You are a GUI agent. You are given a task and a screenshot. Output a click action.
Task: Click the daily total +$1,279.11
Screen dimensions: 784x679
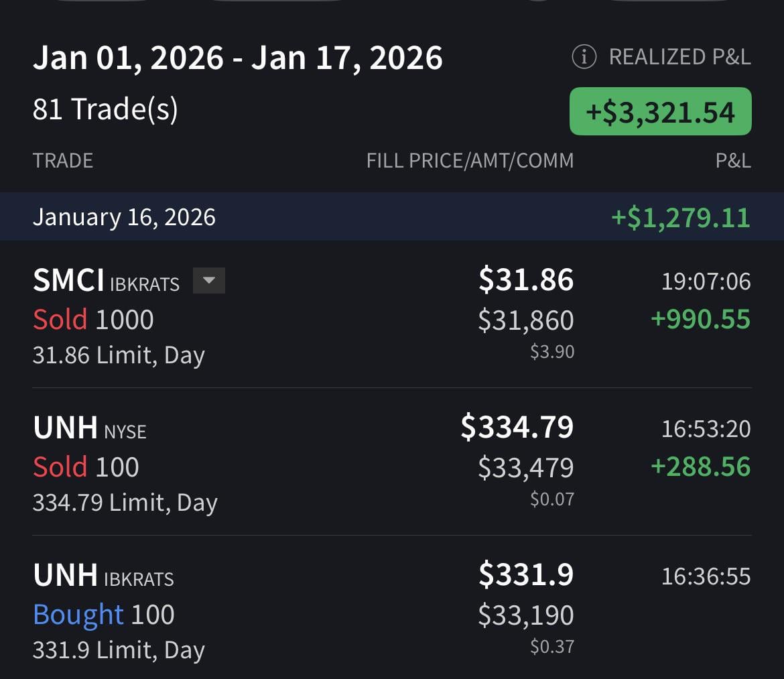point(680,217)
